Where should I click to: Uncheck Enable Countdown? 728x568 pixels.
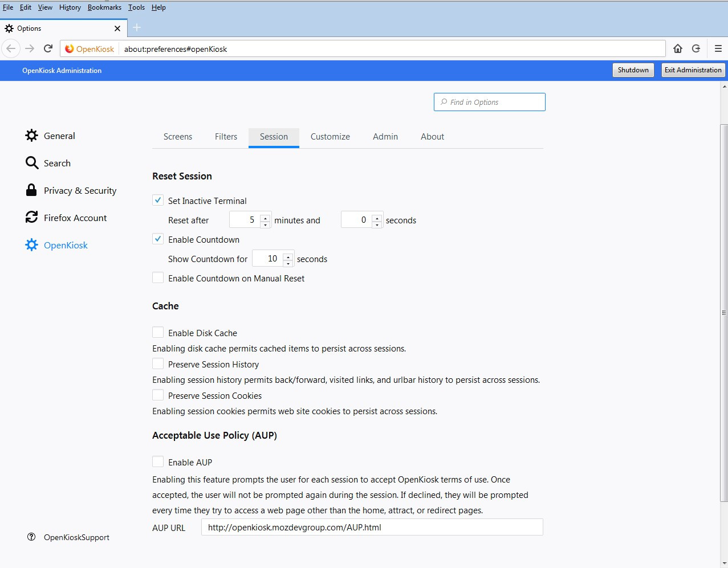pos(158,239)
